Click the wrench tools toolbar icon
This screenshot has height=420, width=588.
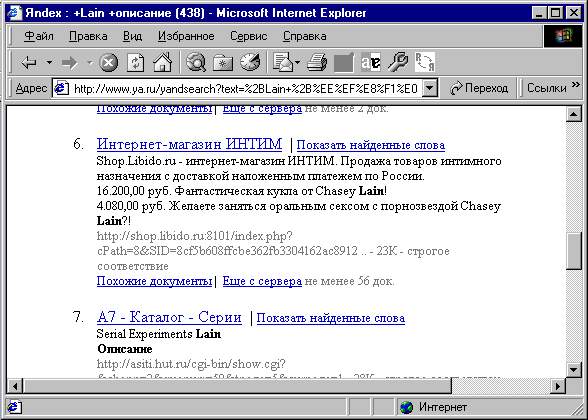click(398, 62)
